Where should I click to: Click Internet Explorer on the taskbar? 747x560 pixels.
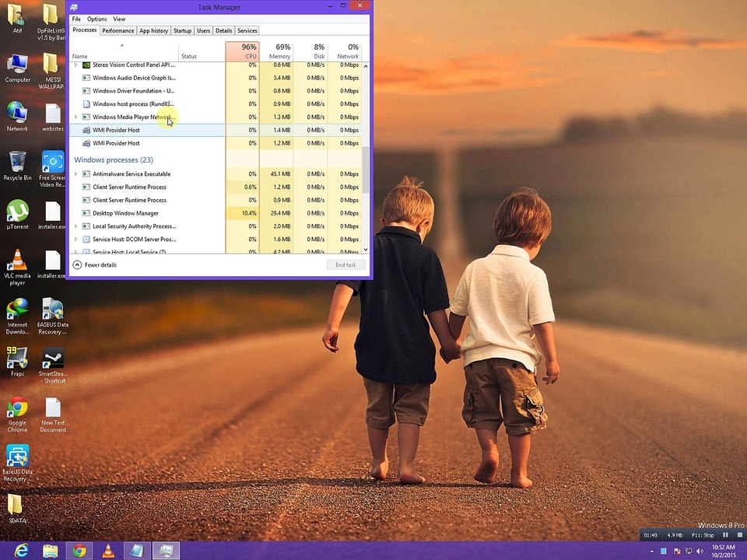tap(22, 551)
